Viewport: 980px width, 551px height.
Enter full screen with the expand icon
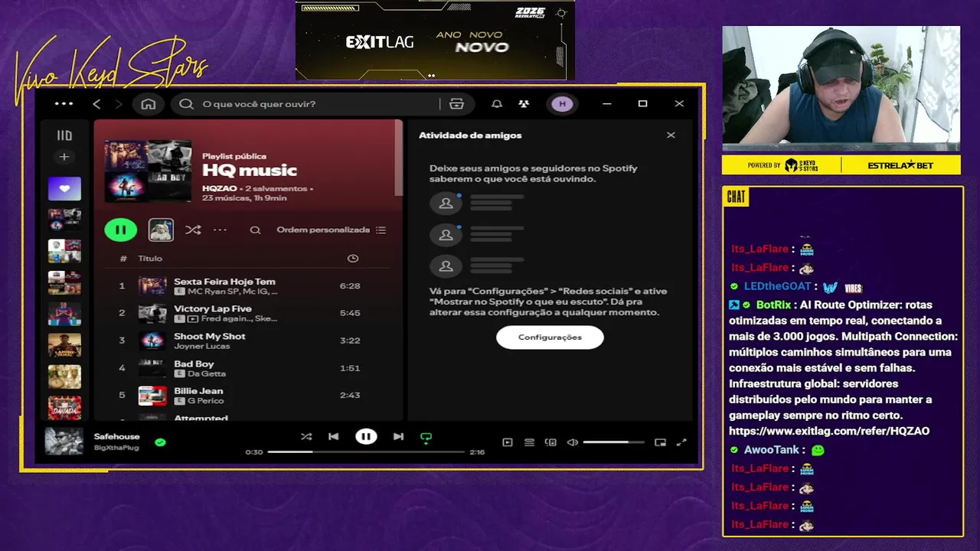point(681,442)
